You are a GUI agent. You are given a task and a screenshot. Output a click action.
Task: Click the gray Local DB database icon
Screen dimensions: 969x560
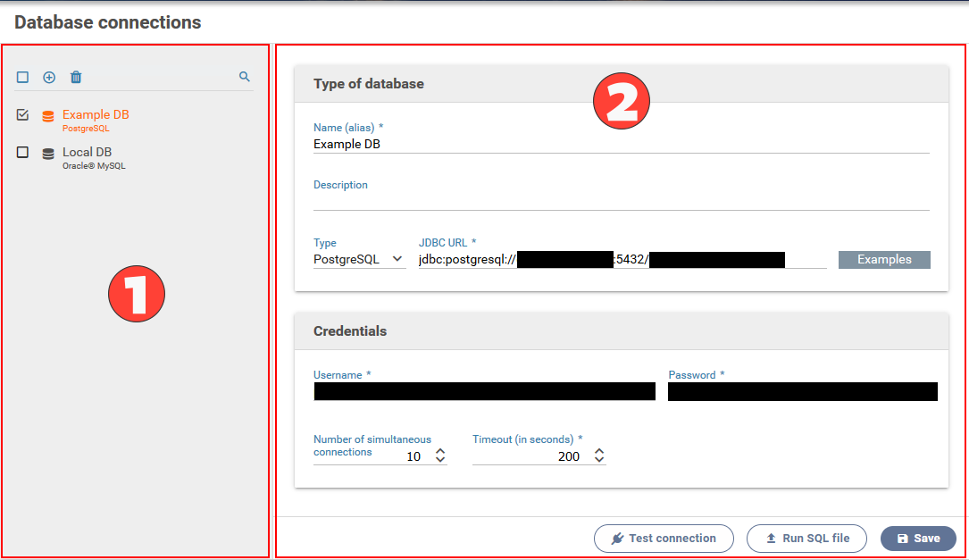pyautogui.click(x=48, y=154)
